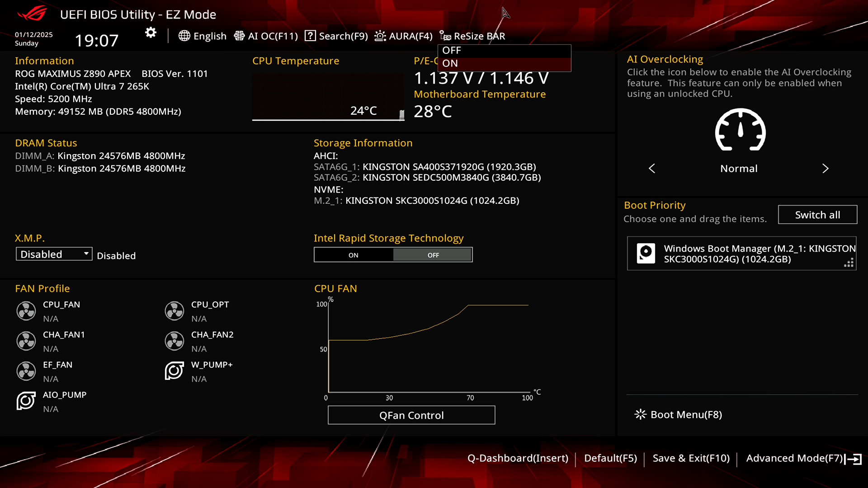Viewport: 868px width, 488px height.
Task: Open the X.M.P. dropdown
Action: coord(53,254)
